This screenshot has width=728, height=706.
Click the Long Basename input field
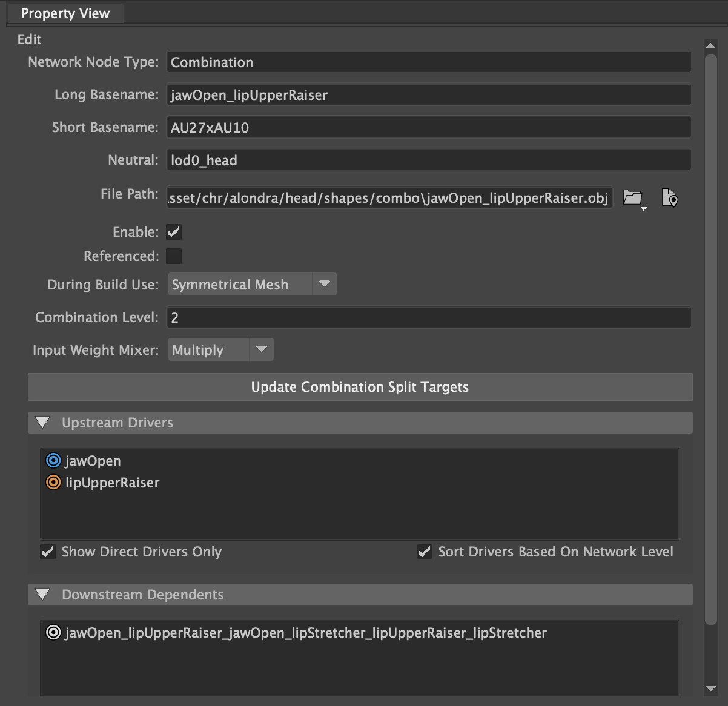429,95
